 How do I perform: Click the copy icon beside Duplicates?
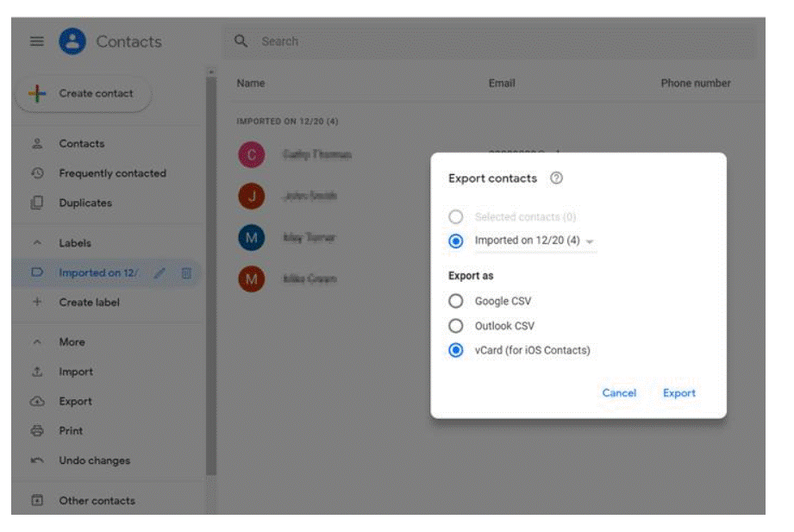(x=37, y=203)
